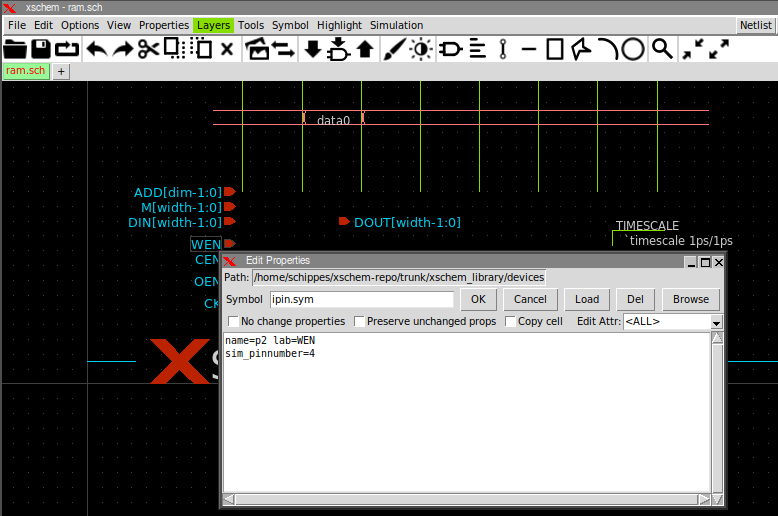Enable No change properties checkbox
The image size is (778, 516).
coord(234,322)
